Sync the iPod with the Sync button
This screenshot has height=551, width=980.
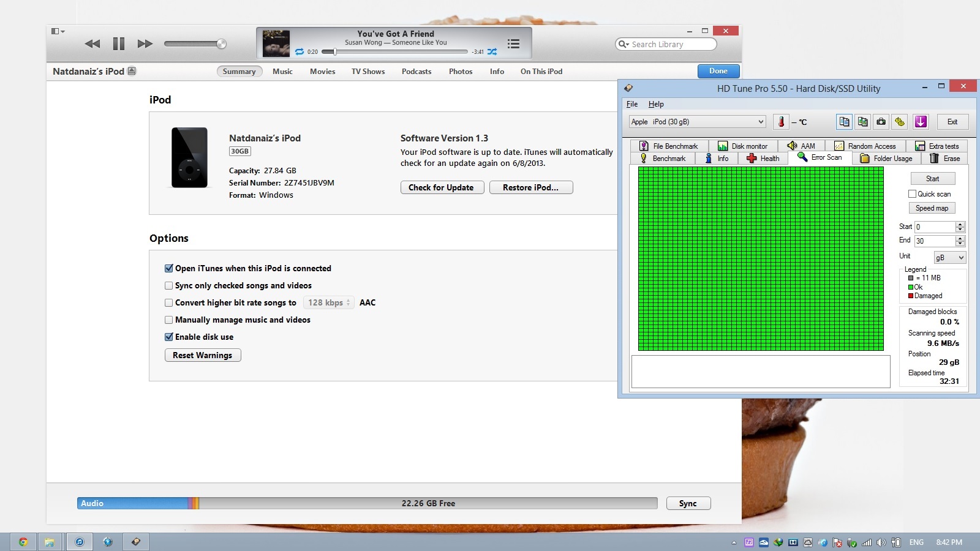point(688,503)
